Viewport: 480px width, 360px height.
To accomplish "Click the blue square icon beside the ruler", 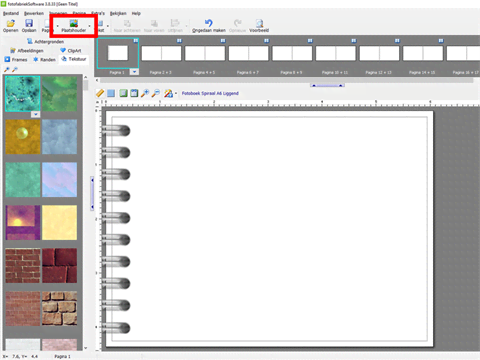I will point(111,93).
